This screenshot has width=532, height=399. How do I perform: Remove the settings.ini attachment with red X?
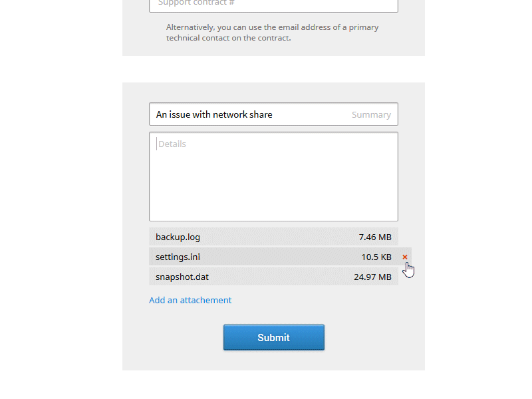[x=405, y=257]
